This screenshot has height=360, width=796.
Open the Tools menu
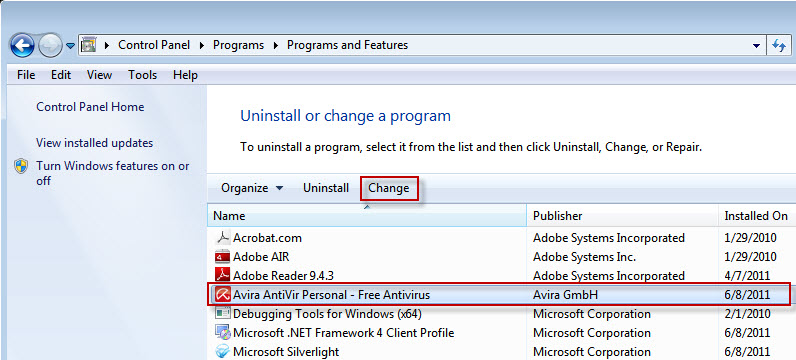143,75
